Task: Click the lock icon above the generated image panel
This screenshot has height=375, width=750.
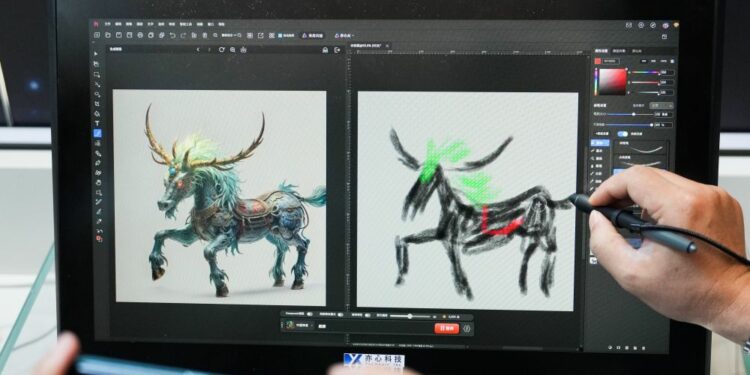Action: (x=325, y=49)
